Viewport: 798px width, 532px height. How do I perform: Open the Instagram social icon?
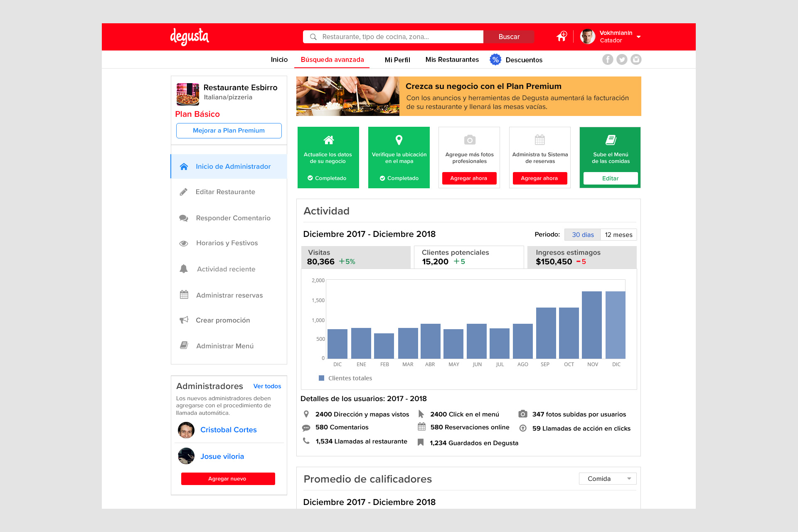point(636,59)
